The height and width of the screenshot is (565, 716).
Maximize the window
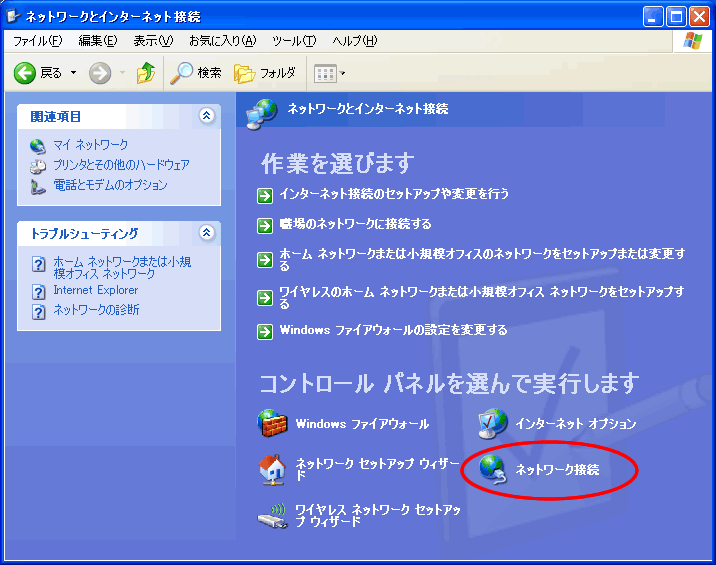coord(676,17)
